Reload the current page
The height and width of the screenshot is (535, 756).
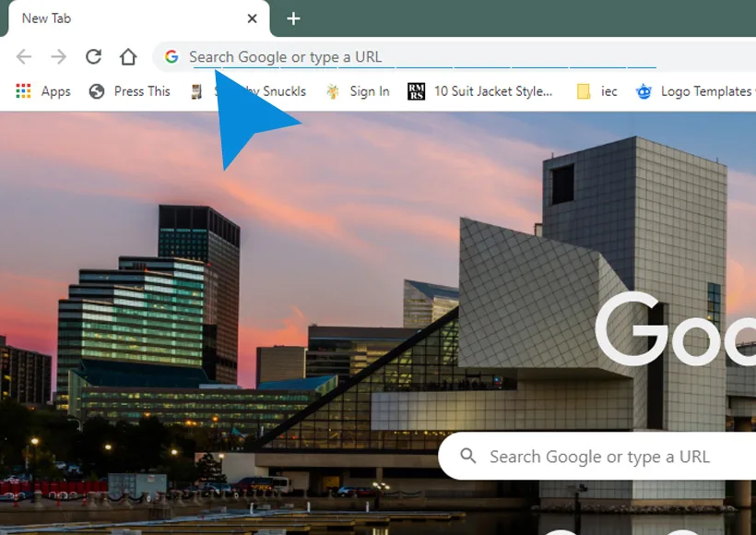pyautogui.click(x=93, y=57)
